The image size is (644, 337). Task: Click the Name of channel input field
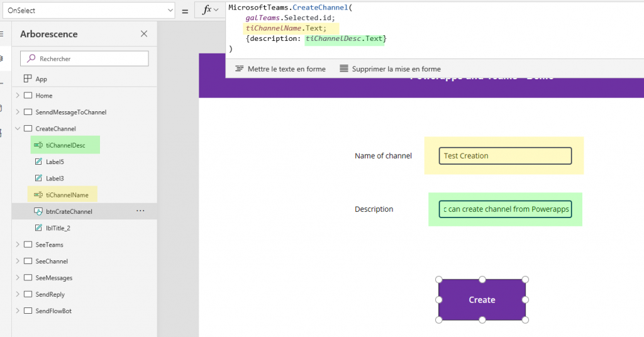point(505,155)
